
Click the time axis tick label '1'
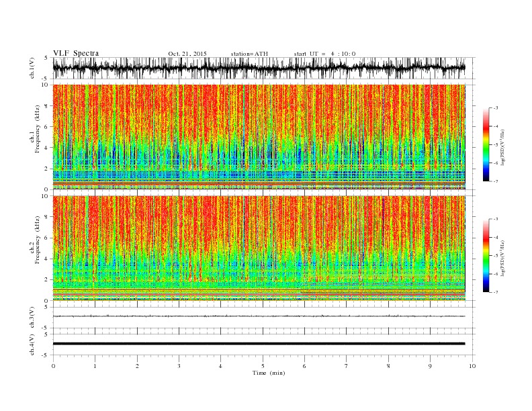[95, 366]
